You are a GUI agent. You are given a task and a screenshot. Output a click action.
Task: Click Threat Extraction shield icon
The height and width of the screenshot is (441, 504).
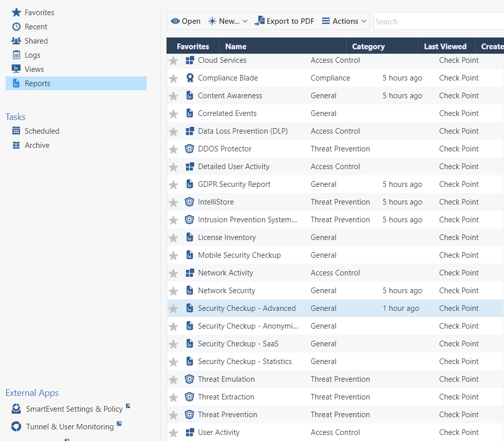point(190,396)
